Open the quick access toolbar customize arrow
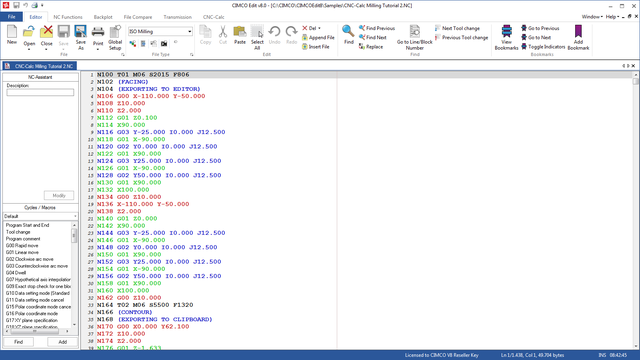This screenshot has height=360, width=640. (x=42, y=5)
